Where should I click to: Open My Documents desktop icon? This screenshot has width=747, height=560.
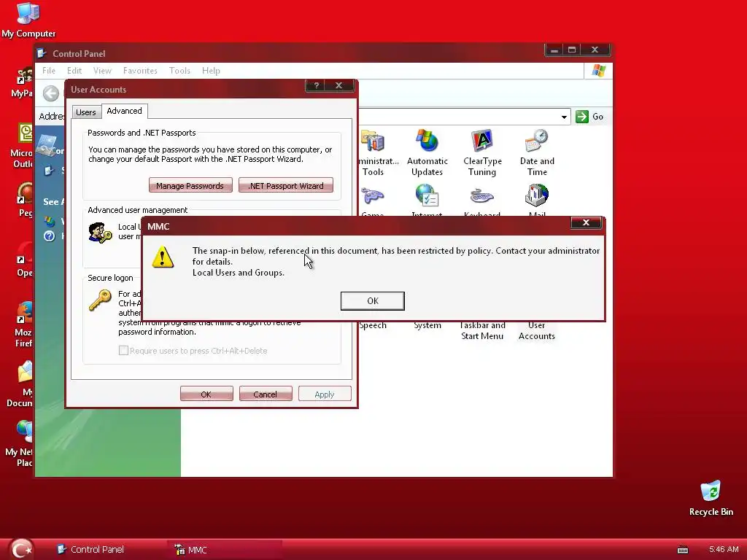20,385
